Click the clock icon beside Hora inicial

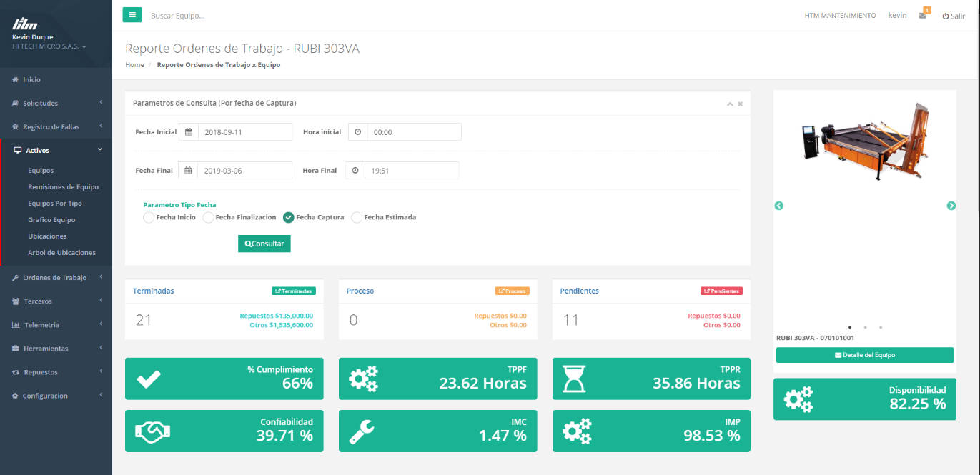click(x=358, y=132)
